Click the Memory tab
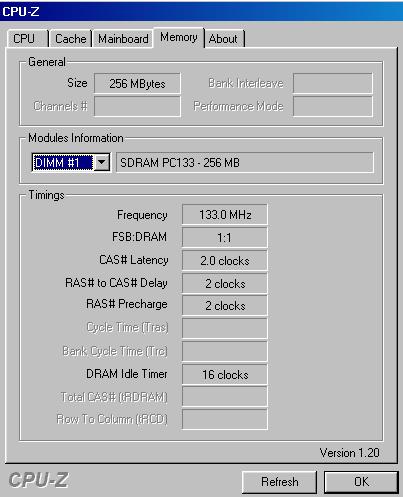 click(179, 37)
